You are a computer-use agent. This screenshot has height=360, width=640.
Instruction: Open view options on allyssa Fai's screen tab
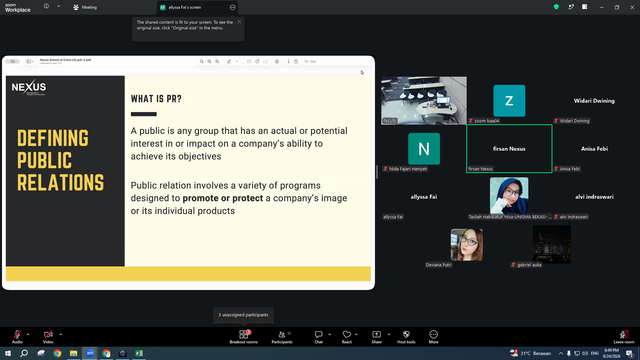[233, 7]
